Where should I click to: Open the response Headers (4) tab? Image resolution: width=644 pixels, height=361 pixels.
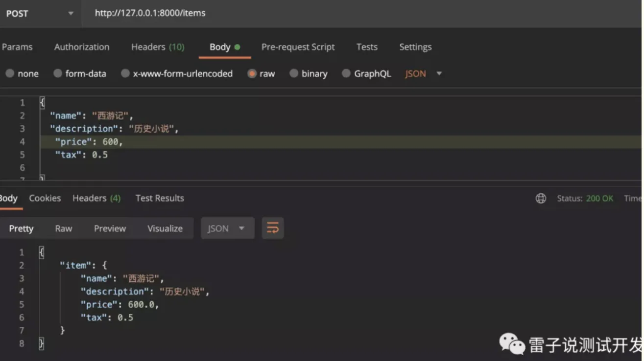96,198
